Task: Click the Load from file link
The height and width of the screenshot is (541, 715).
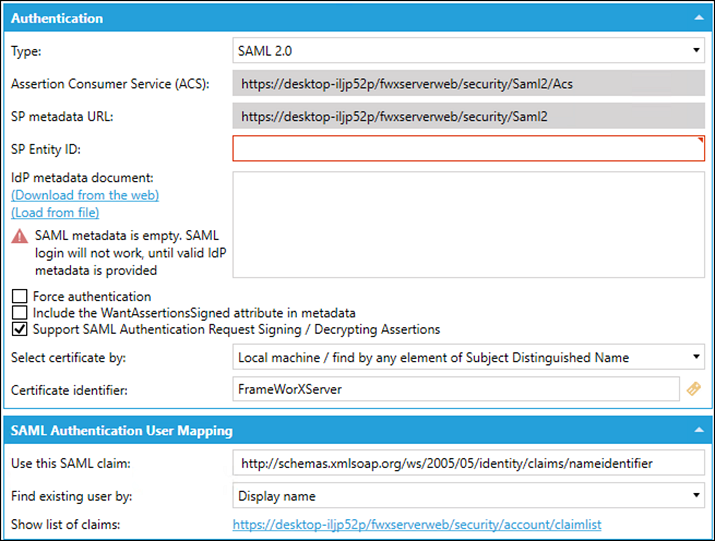Action: pos(55,212)
